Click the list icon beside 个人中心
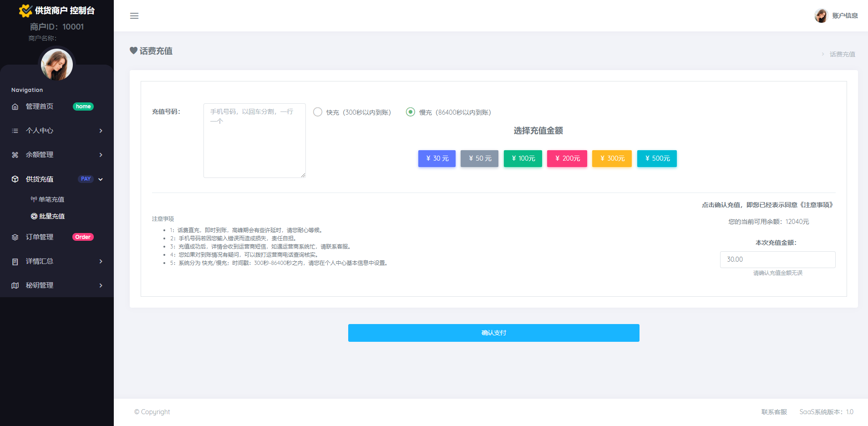Image resolution: width=868 pixels, height=426 pixels. click(15, 131)
